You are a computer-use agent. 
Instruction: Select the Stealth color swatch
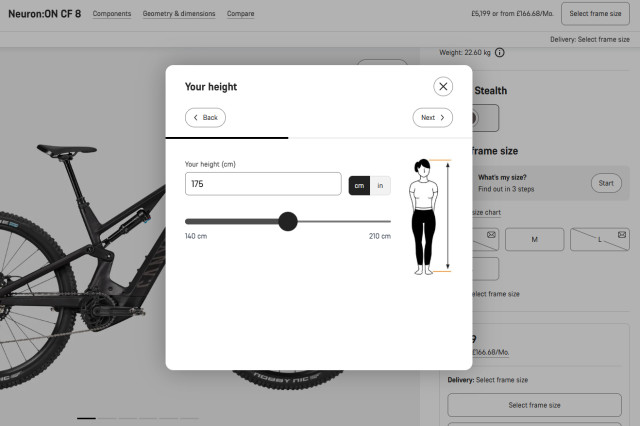coord(485,118)
